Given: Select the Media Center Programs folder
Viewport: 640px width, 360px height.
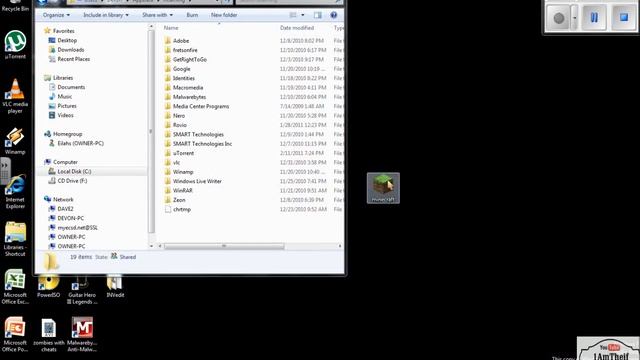Looking at the screenshot, I should coord(201,107).
